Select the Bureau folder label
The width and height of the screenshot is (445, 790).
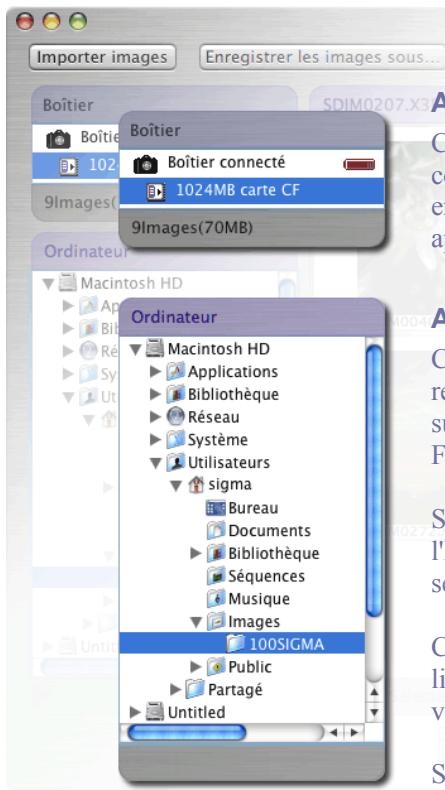(x=253, y=508)
